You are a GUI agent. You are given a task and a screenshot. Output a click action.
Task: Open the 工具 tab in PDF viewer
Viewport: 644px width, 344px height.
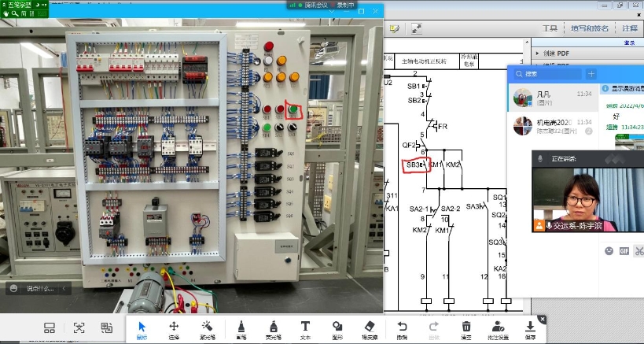(x=549, y=28)
